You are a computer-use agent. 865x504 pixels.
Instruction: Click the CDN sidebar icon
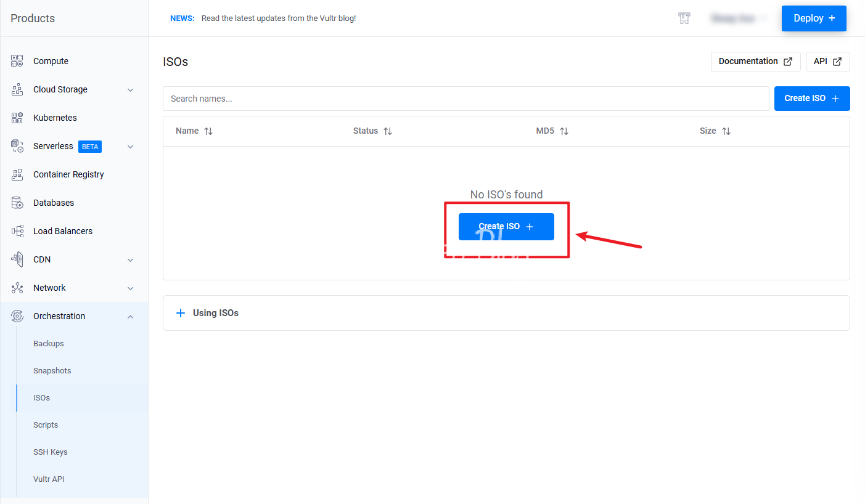(17, 259)
